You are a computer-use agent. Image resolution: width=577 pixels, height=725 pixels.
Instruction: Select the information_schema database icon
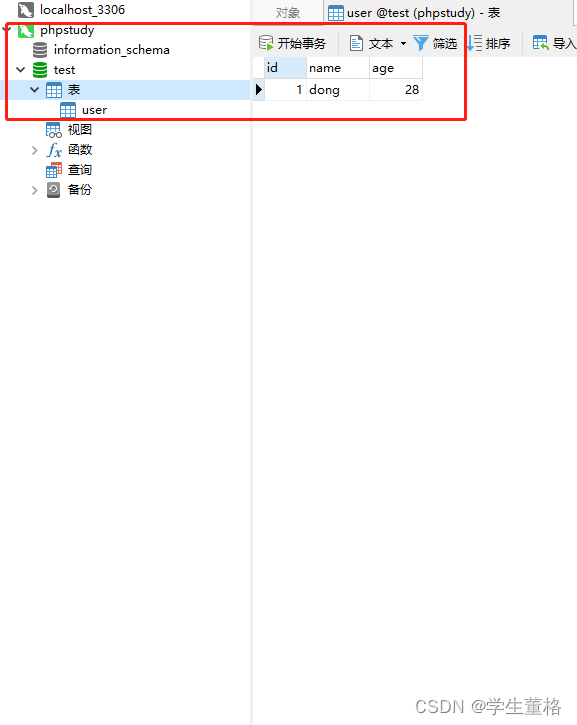click(x=40, y=50)
